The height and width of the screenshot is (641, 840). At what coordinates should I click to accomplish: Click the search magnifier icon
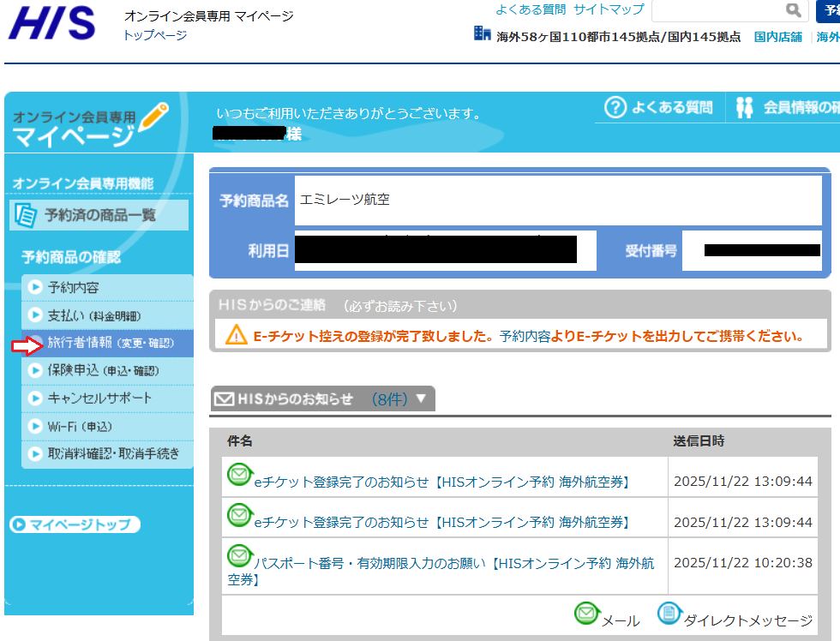793,10
